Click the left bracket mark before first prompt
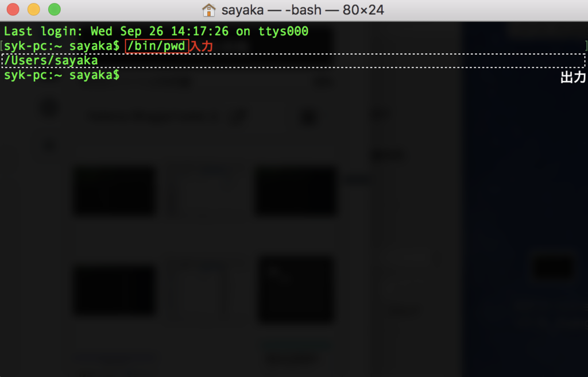This screenshot has height=377, width=588. tap(2, 46)
